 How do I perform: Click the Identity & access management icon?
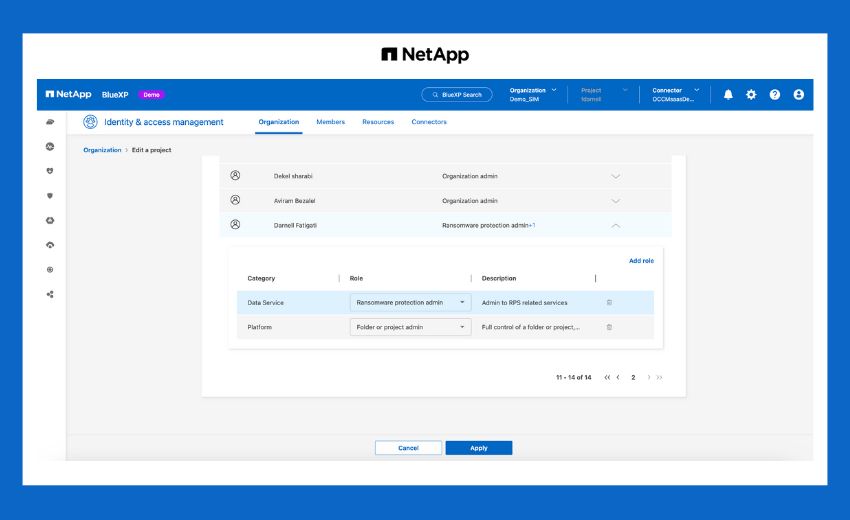click(x=90, y=122)
